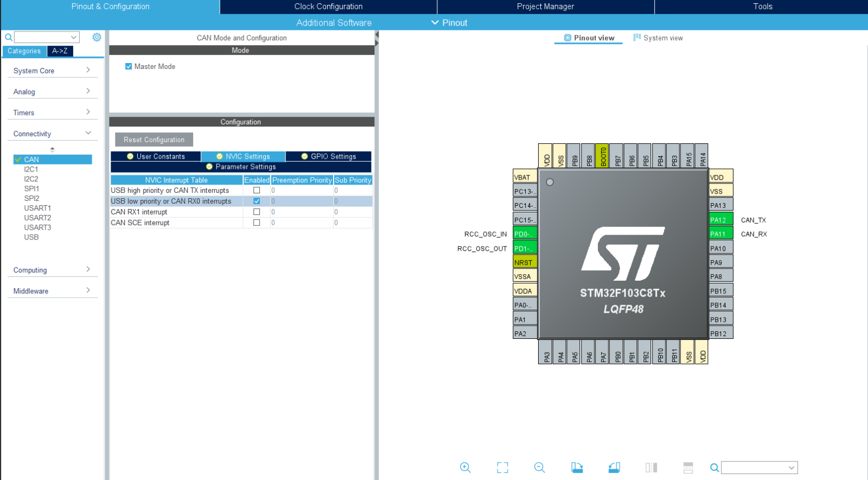Screen dimensions: 868x480
Task: Select the Categories view button
Action: tap(24, 51)
